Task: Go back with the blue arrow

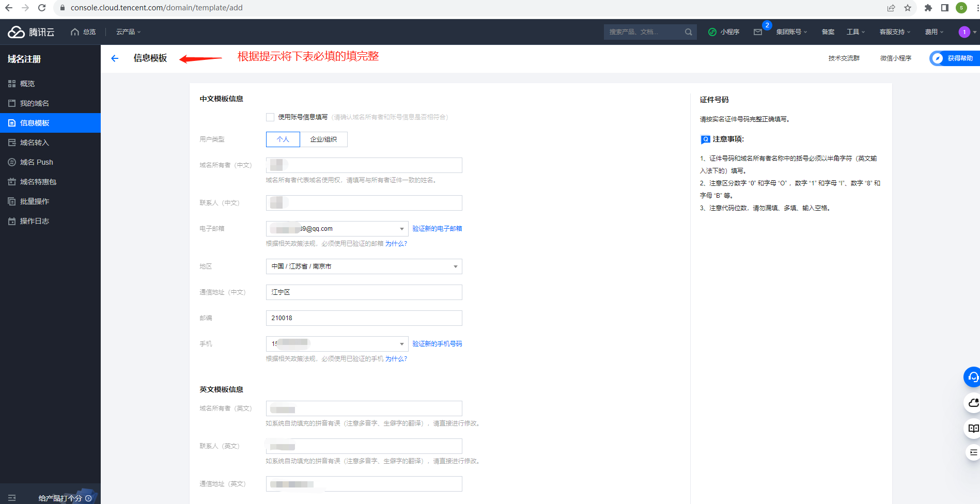Action: point(115,58)
